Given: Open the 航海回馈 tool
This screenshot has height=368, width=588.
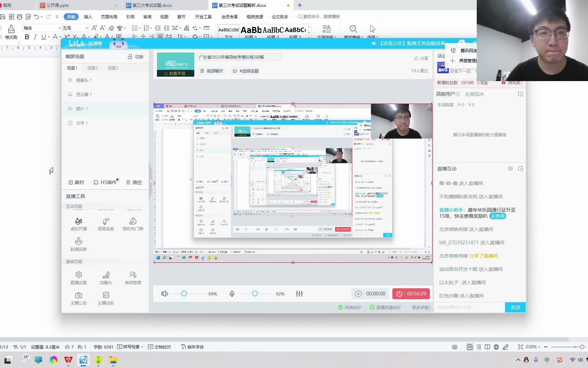Looking at the screenshot, I should 79,244.
